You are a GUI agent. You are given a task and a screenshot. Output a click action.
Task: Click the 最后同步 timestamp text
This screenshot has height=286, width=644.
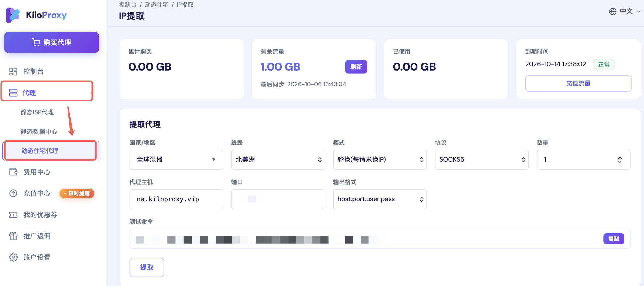(303, 84)
